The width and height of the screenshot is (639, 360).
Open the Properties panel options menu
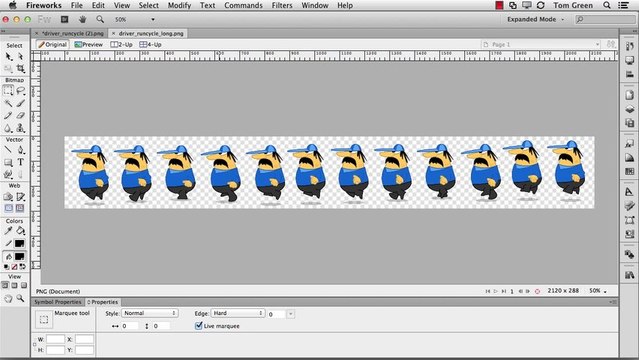coord(613,302)
